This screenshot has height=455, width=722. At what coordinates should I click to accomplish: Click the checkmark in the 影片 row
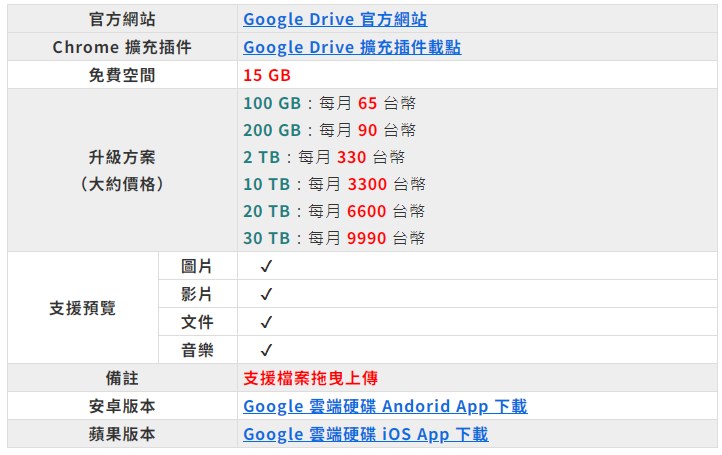pyautogui.click(x=266, y=295)
